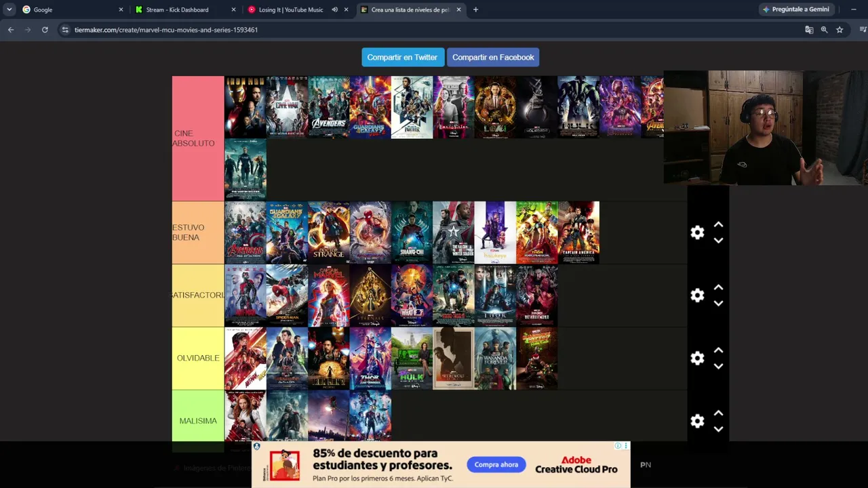Bookmark this page with the star icon

coord(840,30)
